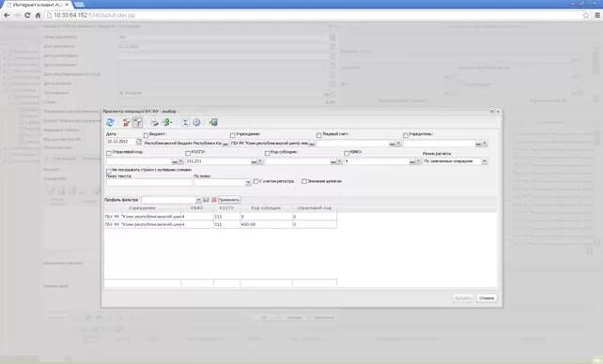Open the Режим расчета dropdown
This screenshot has height=364, width=603.
click(x=485, y=161)
